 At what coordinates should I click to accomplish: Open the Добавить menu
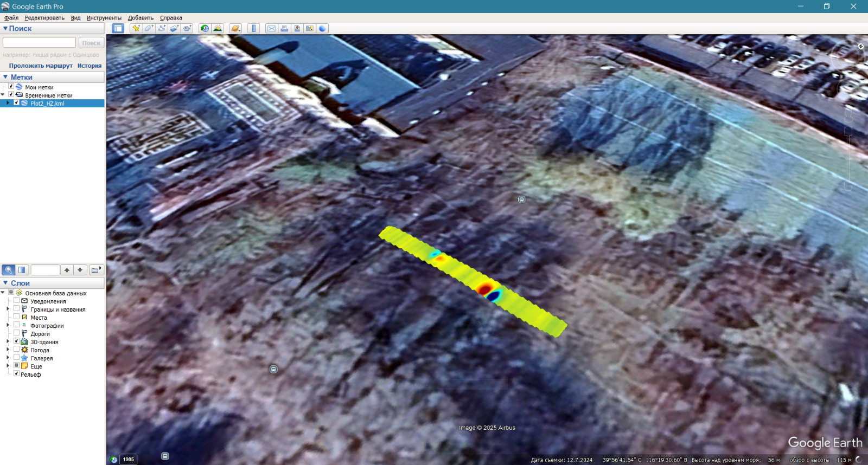click(x=141, y=18)
